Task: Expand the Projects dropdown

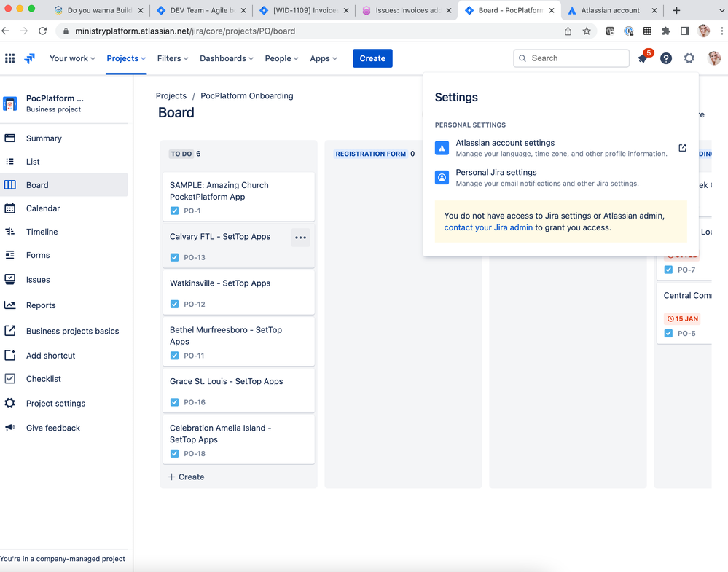Action: (126, 58)
